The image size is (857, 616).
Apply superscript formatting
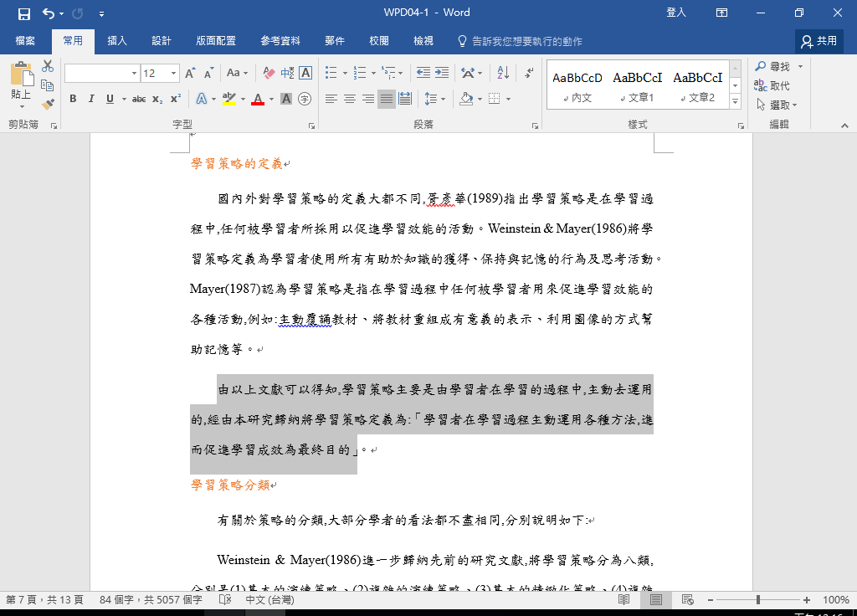(x=176, y=99)
